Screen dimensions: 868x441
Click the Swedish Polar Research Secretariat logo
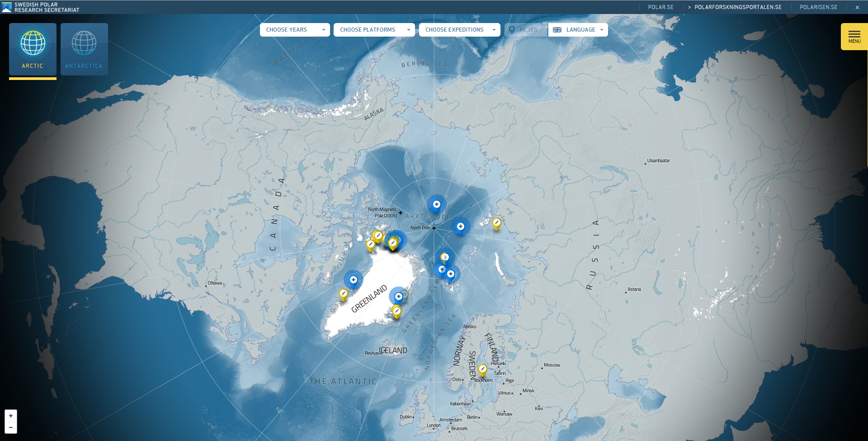click(x=41, y=7)
